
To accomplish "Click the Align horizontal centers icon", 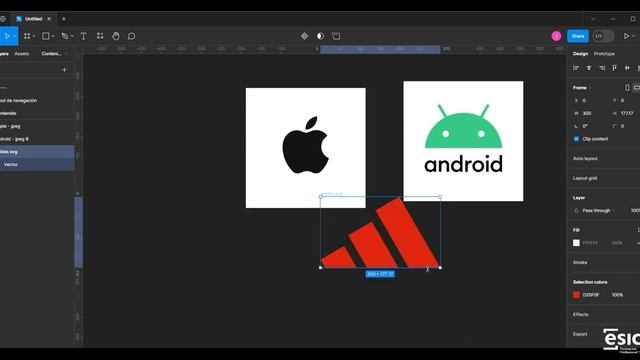I will (589, 68).
